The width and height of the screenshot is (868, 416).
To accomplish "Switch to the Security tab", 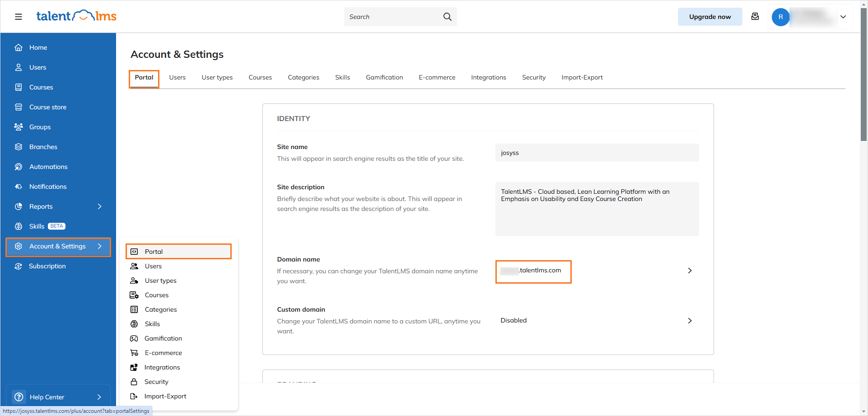I will click(x=534, y=78).
